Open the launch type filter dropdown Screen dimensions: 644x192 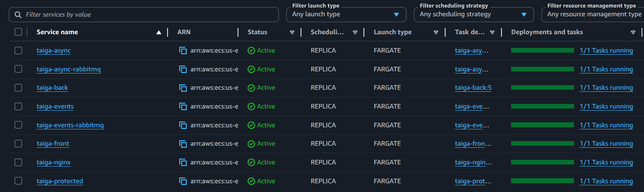tap(346, 15)
